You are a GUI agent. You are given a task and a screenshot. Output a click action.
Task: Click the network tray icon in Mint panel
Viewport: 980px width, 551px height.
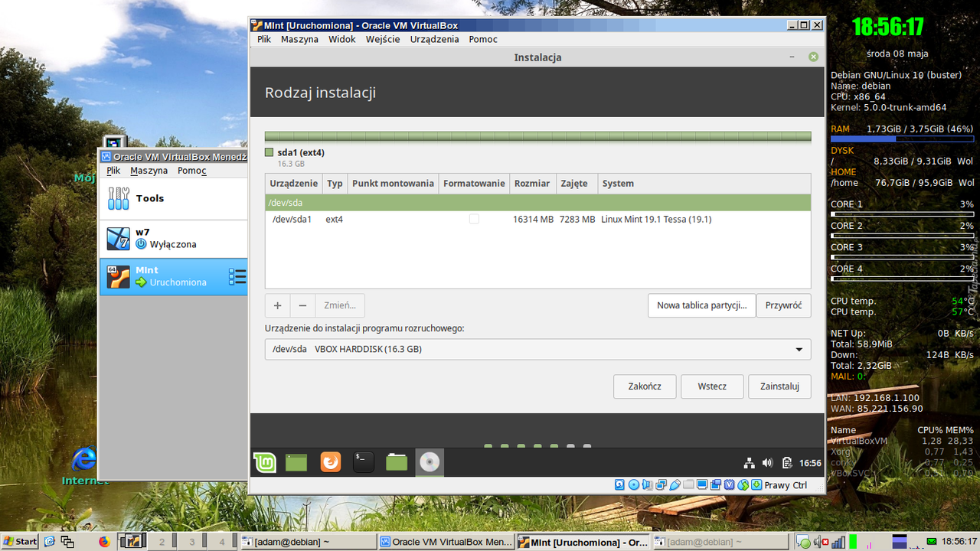click(749, 463)
